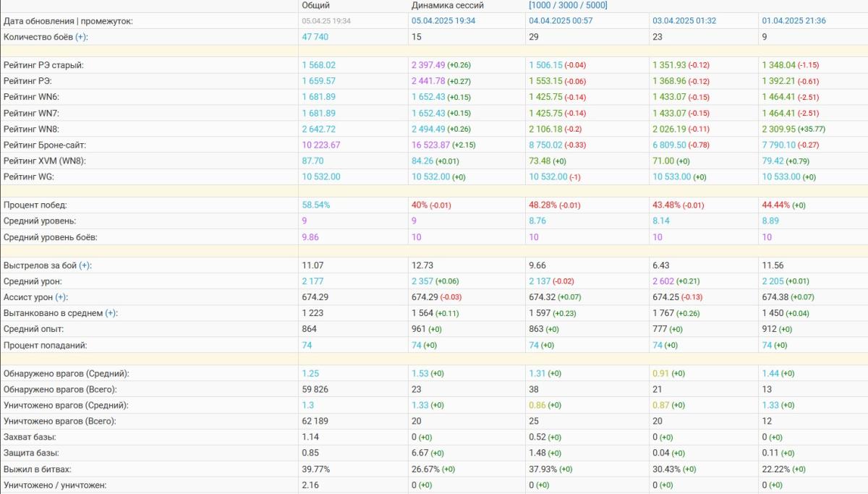Viewport: 868px width, 494px height.
Task: Click session rating 2 441.78
Action: [428, 81]
